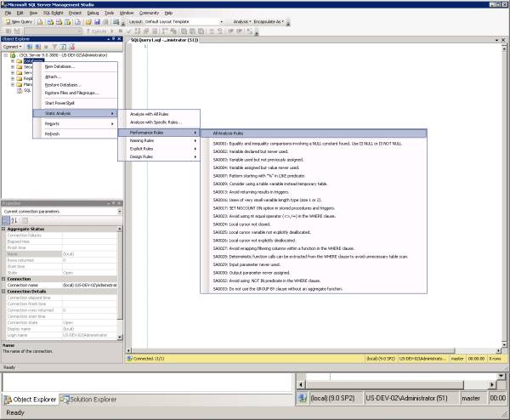The image size is (510, 420).
Task: Click the server node icon at the tree root
Action: (13, 55)
